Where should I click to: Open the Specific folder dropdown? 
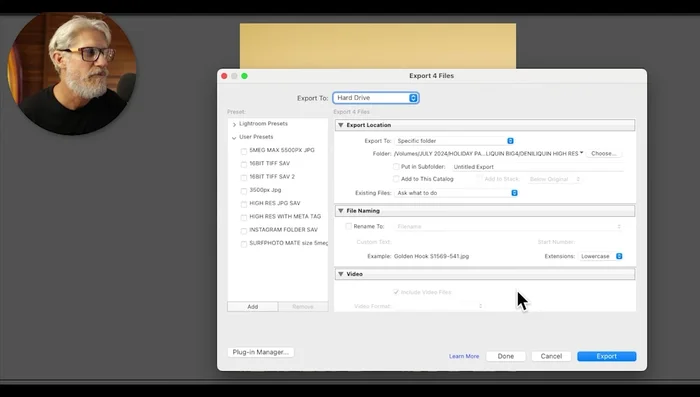tap(454, 141)
